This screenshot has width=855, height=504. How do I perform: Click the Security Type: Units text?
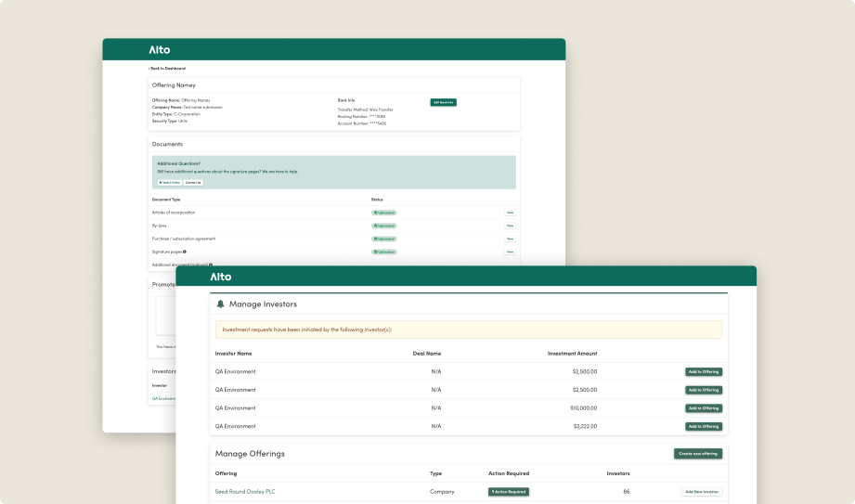tap(170, 121)
